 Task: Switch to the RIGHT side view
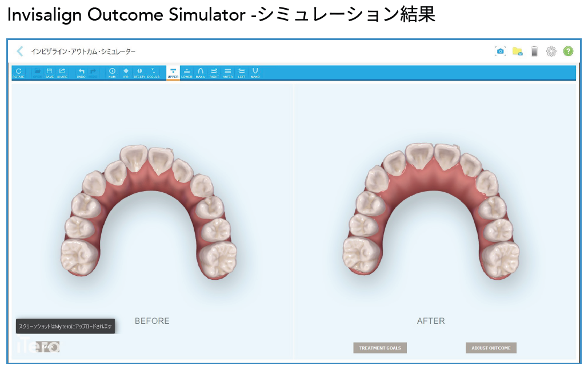point(214,73)
